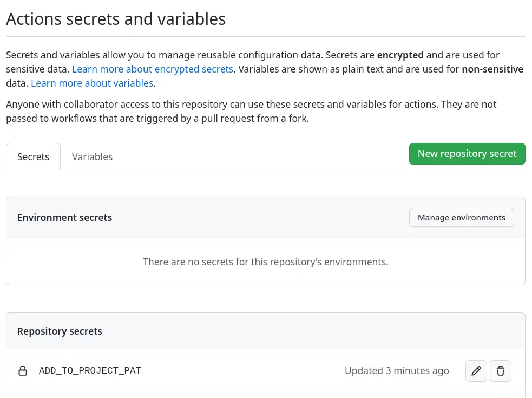This screenshot has width=532, height=398.
Task: Click the empty environment secrets message
Action: [x=265, y=262]
